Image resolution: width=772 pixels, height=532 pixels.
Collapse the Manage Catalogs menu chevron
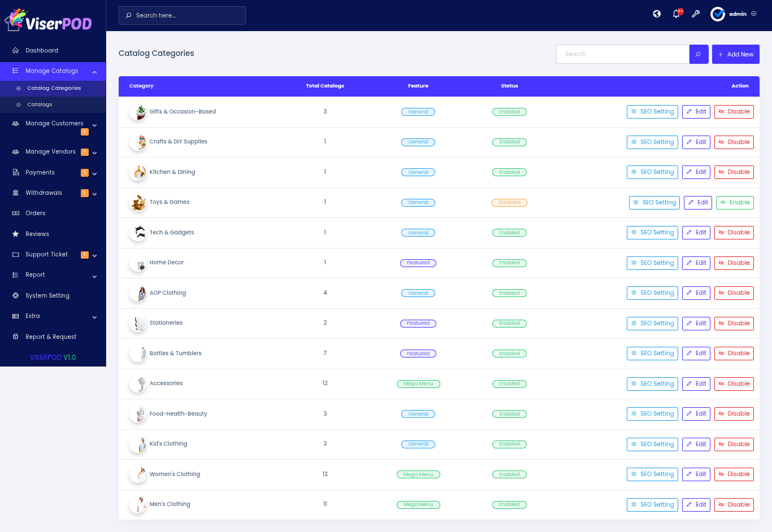point(94,72)
